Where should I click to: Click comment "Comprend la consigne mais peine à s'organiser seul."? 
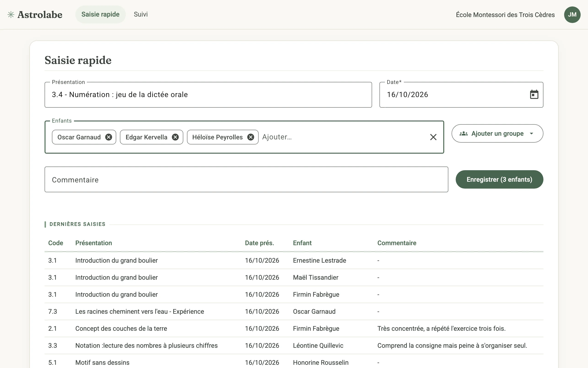pos(452,346)
